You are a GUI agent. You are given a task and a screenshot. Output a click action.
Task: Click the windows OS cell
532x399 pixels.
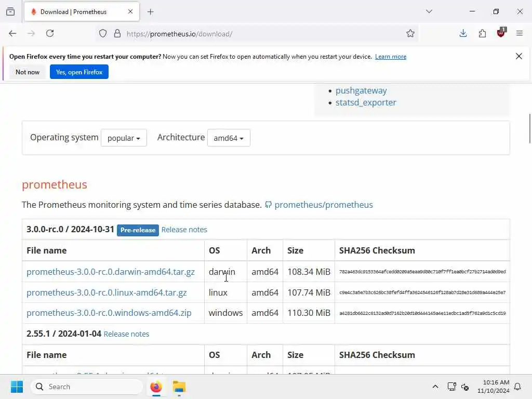click(225, 313)
